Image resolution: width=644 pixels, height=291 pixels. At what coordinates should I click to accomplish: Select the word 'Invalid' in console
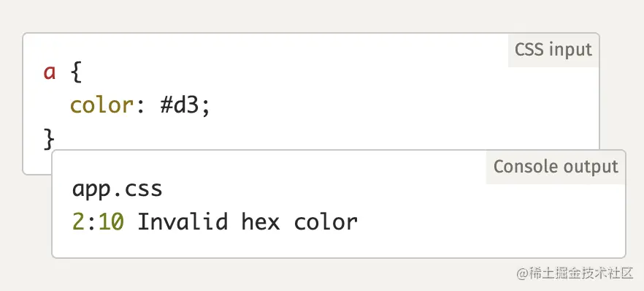coord(183,222)
